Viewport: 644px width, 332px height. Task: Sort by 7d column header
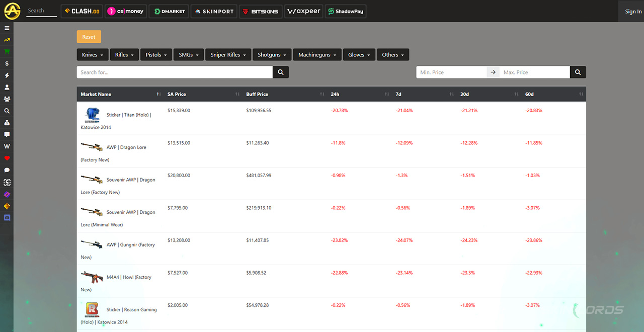tap(424, 94)
